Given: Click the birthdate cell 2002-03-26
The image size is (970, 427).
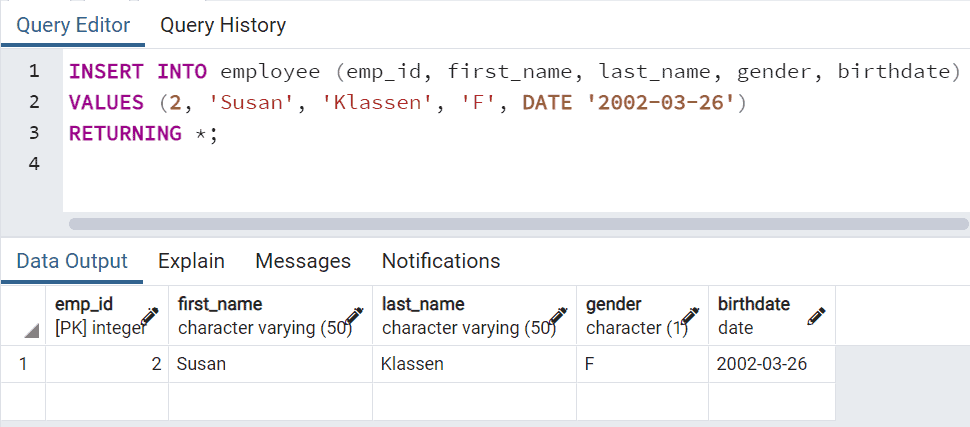Looking at the screenshot, I should (772, 364).
